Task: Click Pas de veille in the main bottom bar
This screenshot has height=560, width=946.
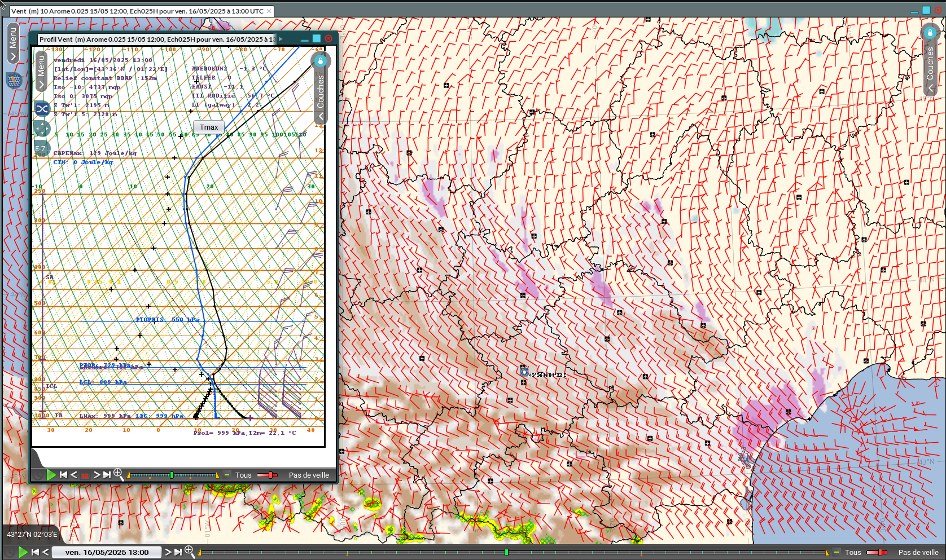Action: (x=918, y=552)
